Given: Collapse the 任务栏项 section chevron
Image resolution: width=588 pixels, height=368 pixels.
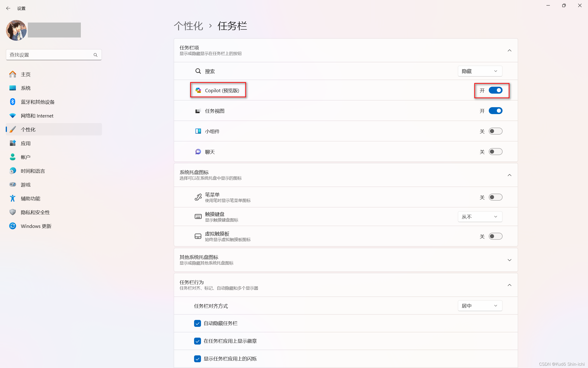Looking at the screenshot, I should tap(509, 50).
